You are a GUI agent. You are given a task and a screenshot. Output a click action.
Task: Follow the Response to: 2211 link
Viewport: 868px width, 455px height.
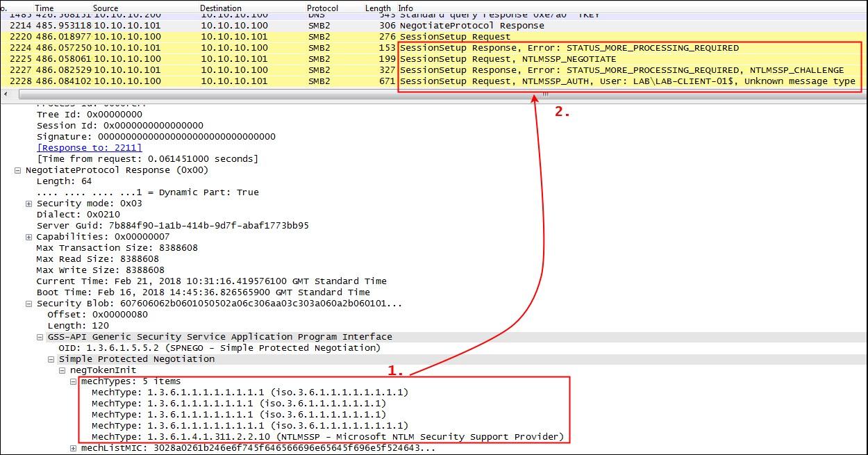[x=89, y=148]
